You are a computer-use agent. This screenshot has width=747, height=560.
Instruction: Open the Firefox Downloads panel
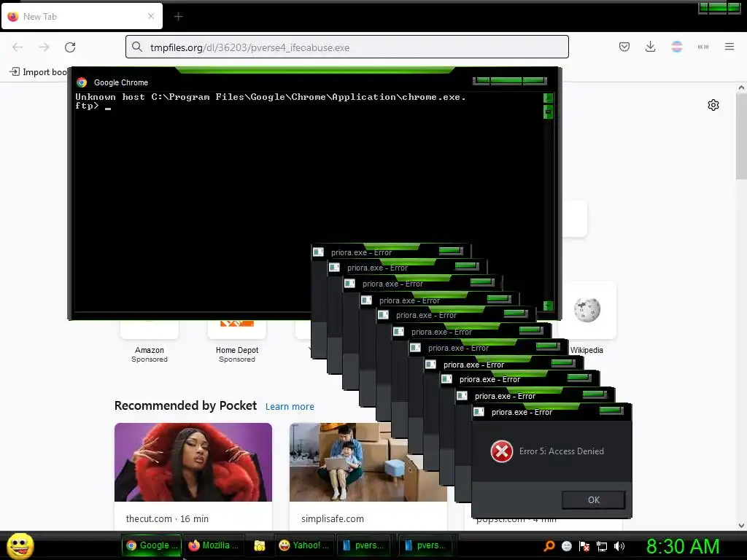point(650,47)
